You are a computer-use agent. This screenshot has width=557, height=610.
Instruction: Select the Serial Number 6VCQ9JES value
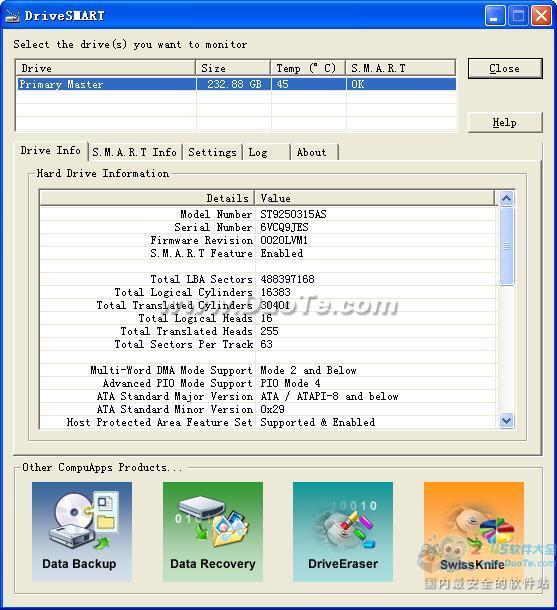click(284, 227)
